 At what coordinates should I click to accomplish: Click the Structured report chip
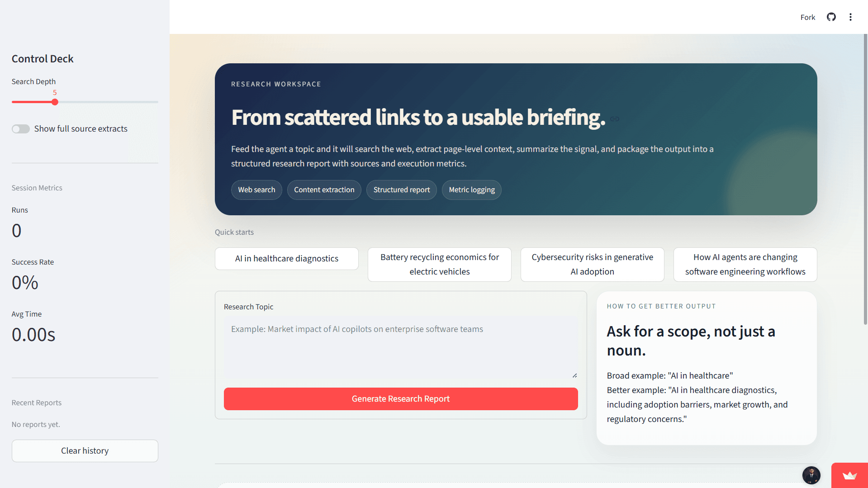(401, 190)
